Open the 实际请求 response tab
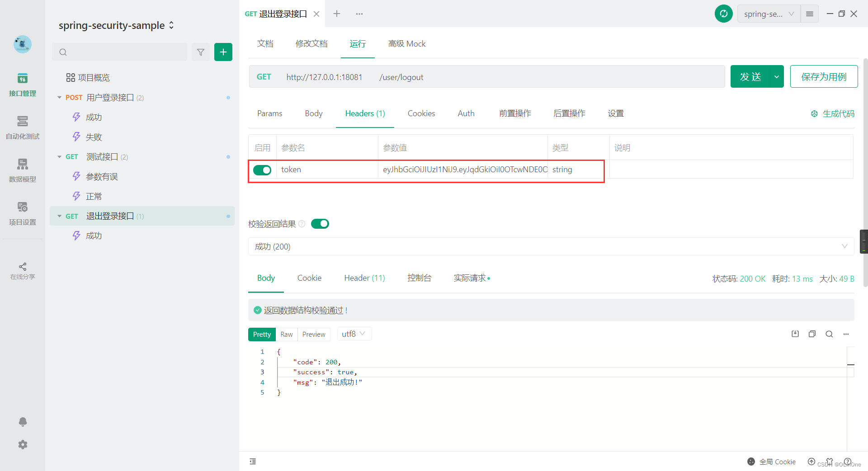Screen dimensions: 868x471 (x=470, y=278)
